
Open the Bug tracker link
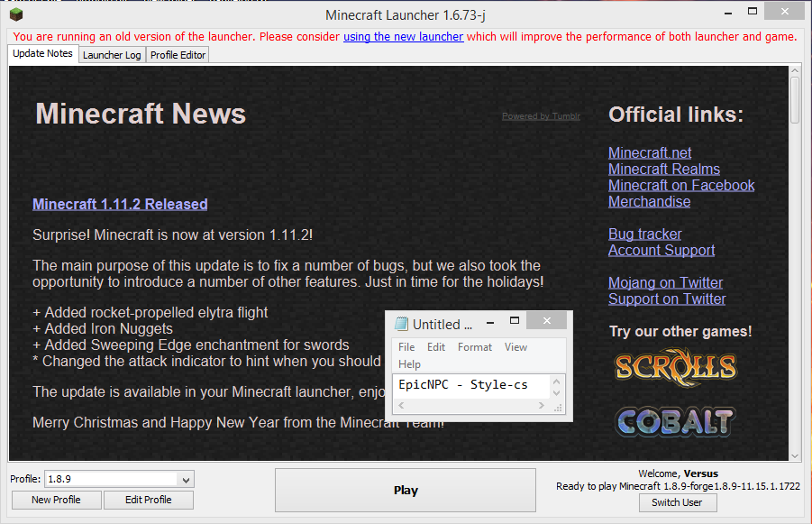click(x=644, y=234)
